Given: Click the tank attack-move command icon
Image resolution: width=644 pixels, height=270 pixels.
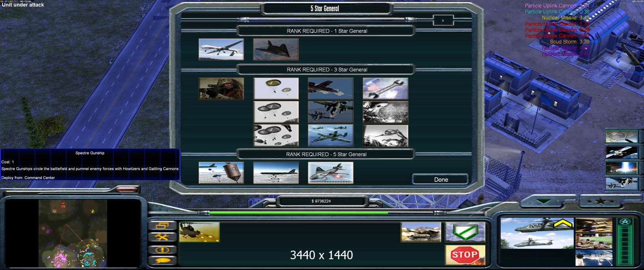Looking at the screenshot, I should click(x=421, y=232).
